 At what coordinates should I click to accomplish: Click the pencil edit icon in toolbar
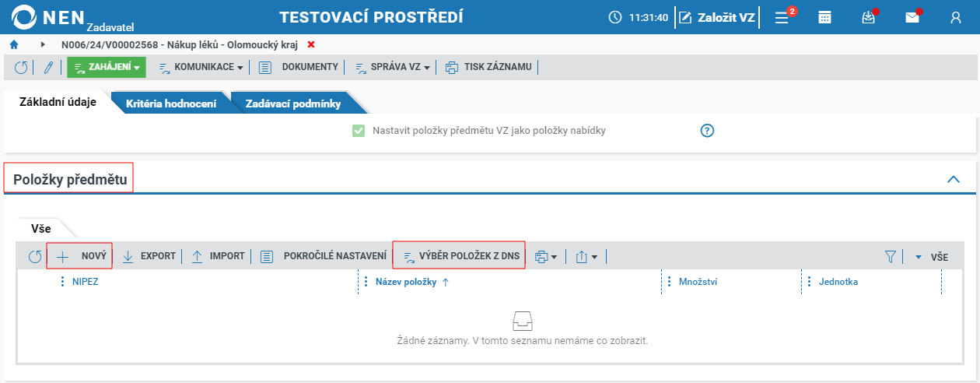coord(48,68)
